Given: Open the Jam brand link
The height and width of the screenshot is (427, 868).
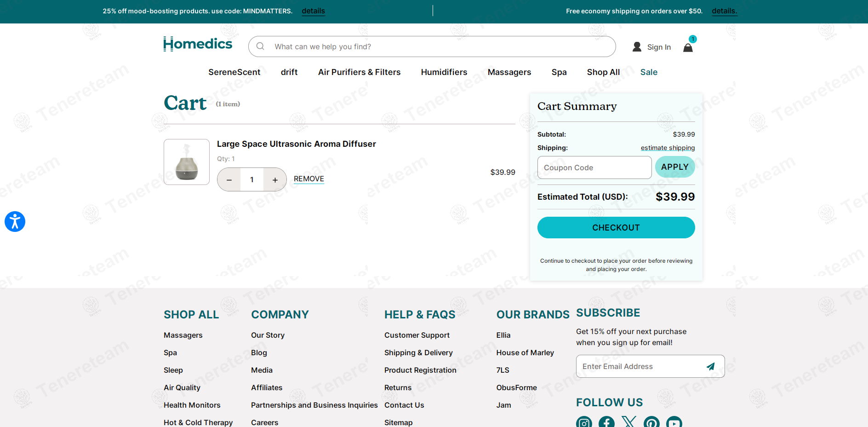Looking at the screenshot, I should click(503, 405).
